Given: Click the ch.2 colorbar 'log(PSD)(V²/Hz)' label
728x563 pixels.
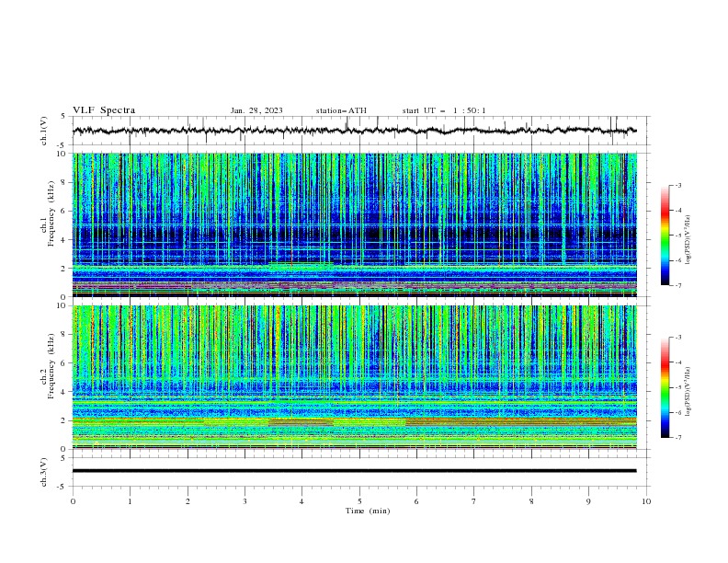Looking at the screenshot, I should click(x=688, y=391).
